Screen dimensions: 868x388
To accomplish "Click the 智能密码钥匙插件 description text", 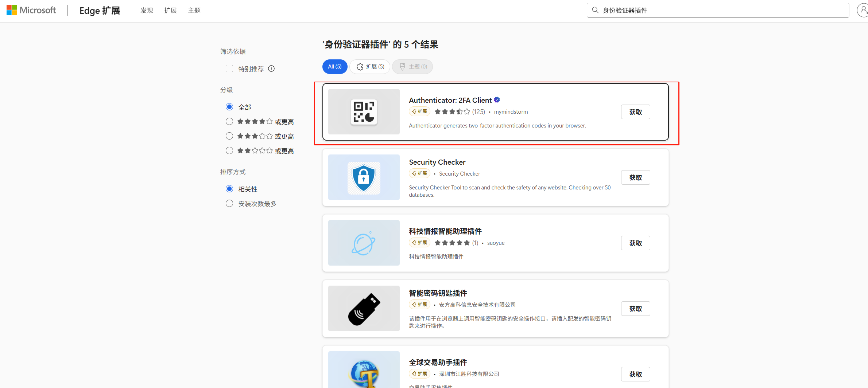I will (510, 322).
